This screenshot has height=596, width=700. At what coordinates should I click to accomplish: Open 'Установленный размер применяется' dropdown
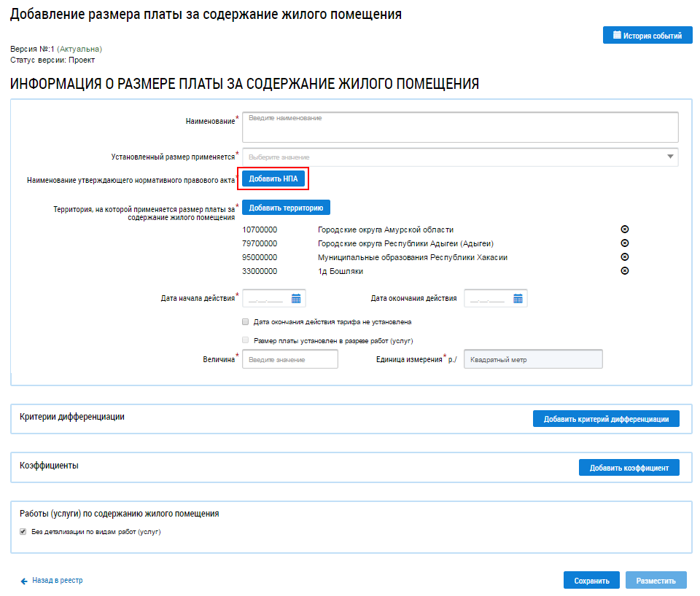point(460,157)
